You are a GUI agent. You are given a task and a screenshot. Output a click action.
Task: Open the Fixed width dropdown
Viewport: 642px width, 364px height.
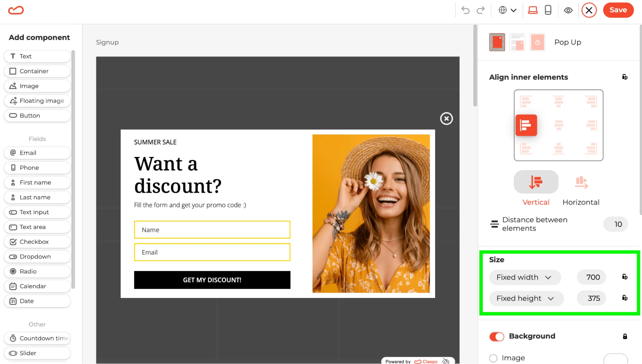[x=525, y=277]
